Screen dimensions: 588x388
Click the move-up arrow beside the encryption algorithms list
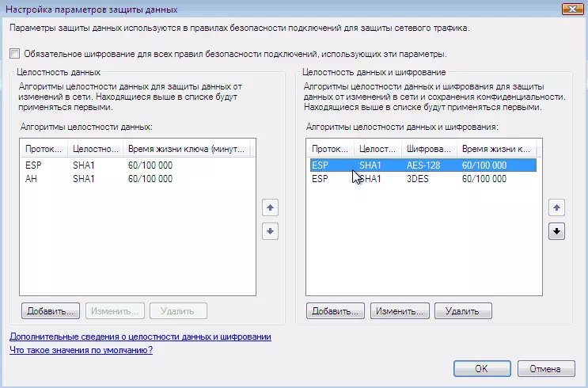(556, 207)
